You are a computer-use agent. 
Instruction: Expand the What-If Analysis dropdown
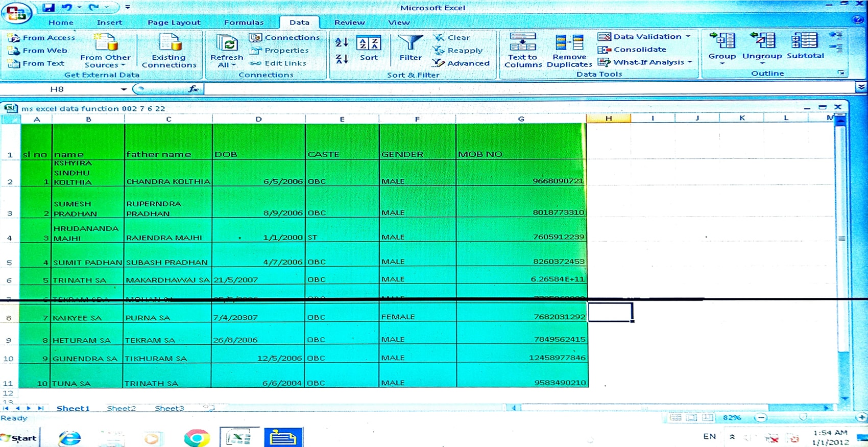point(690,62)
